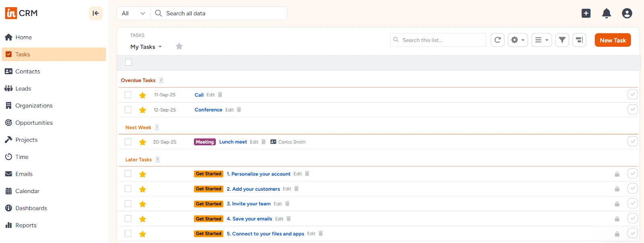Open Emails in the sidebar
The height and width of the screenshot is (243, 644).
coord(54,174)
